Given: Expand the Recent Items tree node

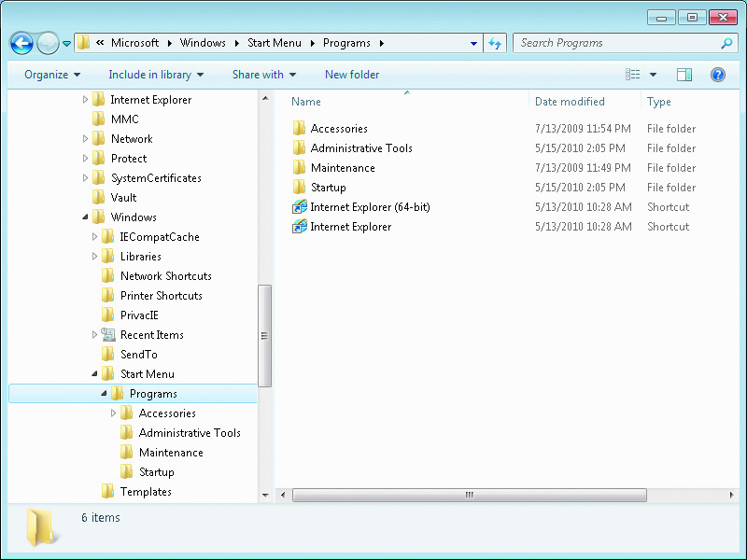Looking at the screenshot, I should pos(94,335).
